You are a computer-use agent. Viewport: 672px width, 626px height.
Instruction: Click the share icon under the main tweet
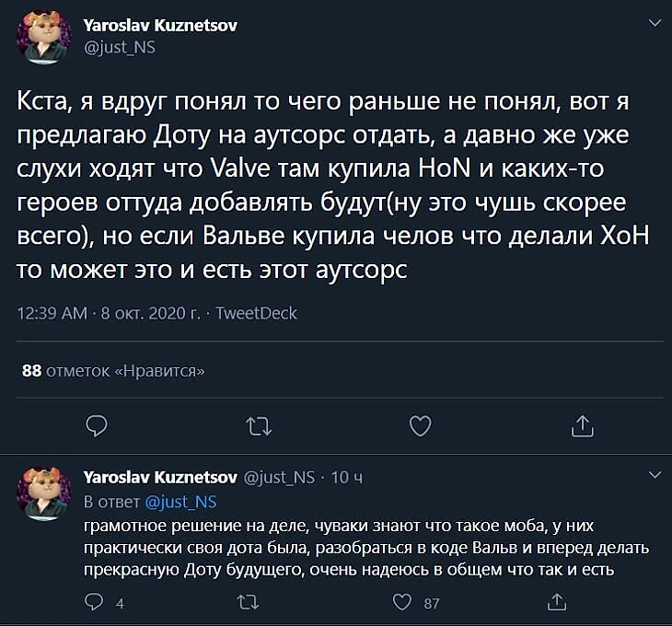[x=582, y=425]
